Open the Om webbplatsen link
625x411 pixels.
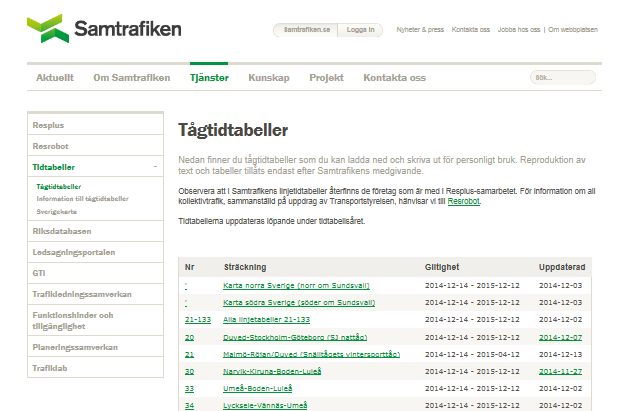point(573,29)
